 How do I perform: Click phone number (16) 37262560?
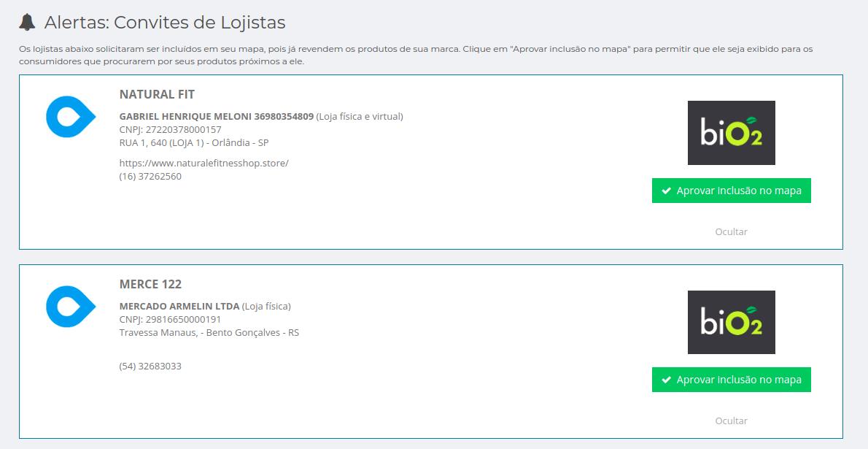150,176
